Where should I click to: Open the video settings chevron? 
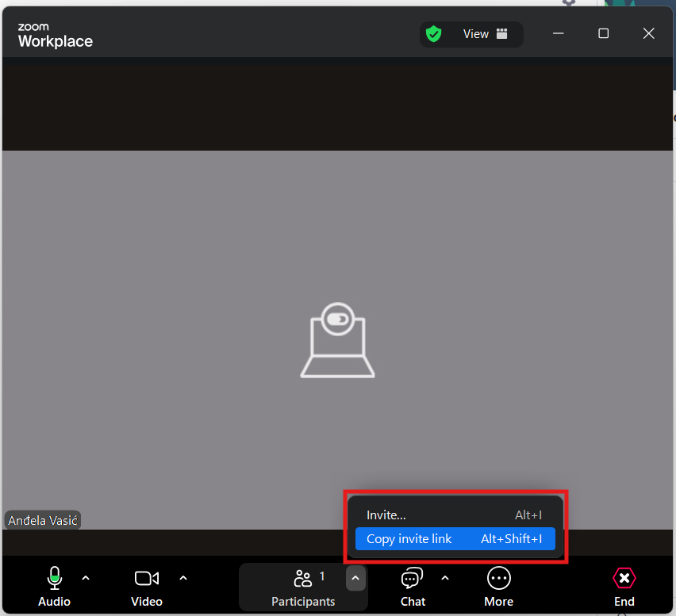[183, 578]
